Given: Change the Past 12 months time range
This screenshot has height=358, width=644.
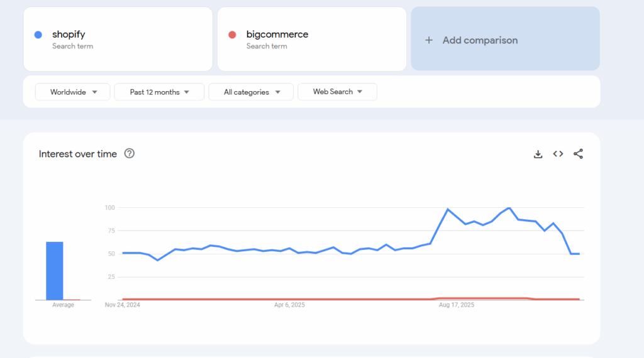Looking at the screenshot, I should [x=159, y=92].
